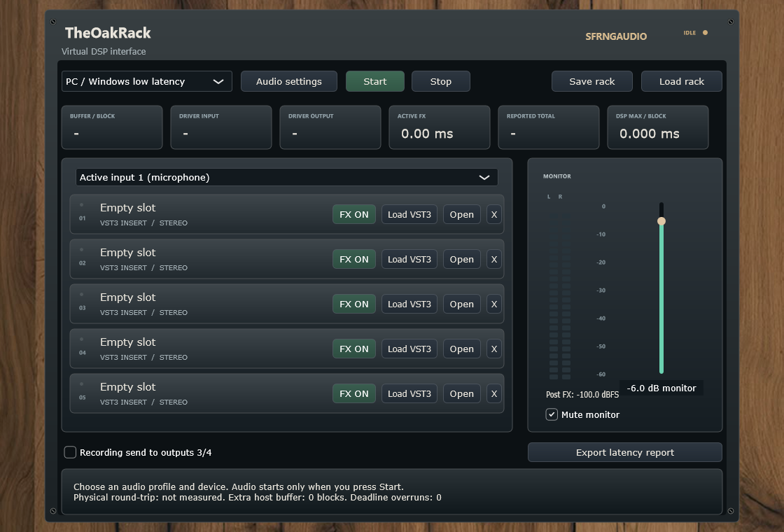This screenshot has width=784, height=532.
Task: Click Save rack
Action: coord(592,81)
